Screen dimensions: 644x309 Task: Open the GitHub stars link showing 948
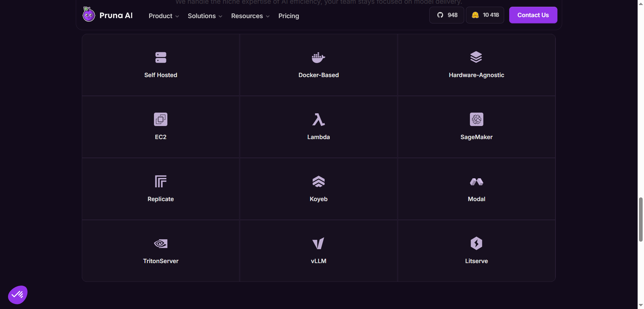[x=446, y=15]
